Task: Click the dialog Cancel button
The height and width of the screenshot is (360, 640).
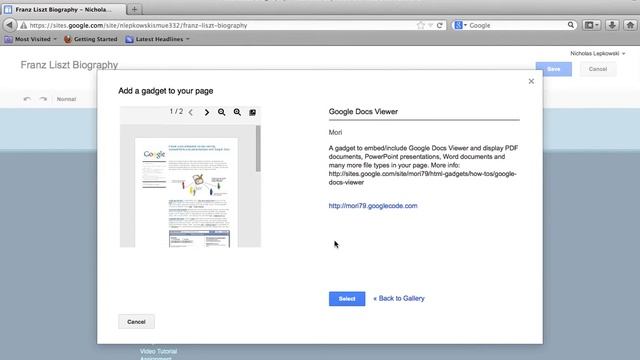Action: 136,322
